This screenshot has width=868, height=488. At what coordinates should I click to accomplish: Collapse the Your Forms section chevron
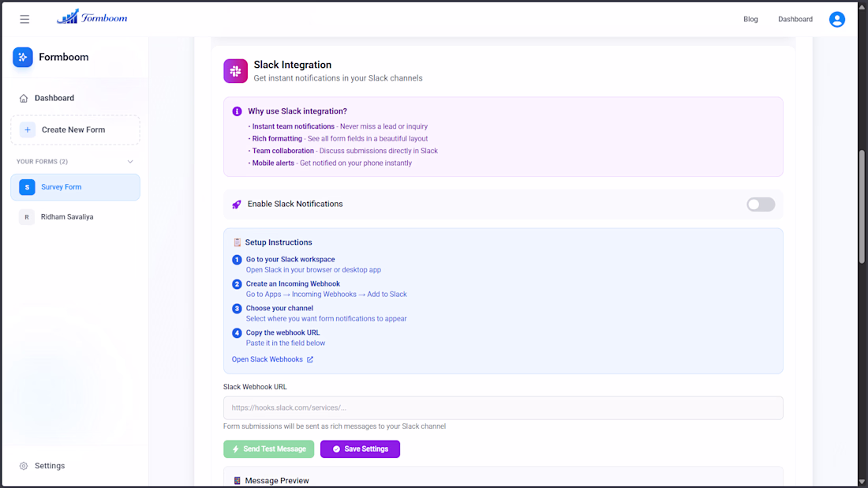click(x=130, y=162)
